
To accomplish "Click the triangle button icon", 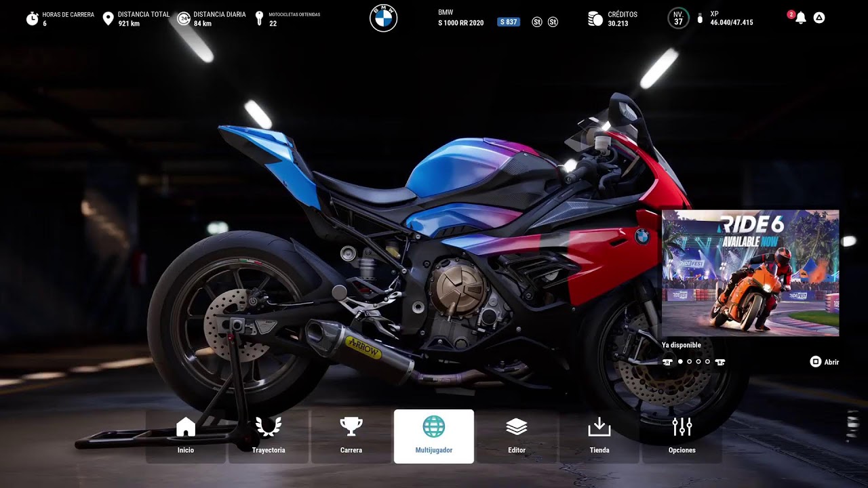I will coord(819,18).
